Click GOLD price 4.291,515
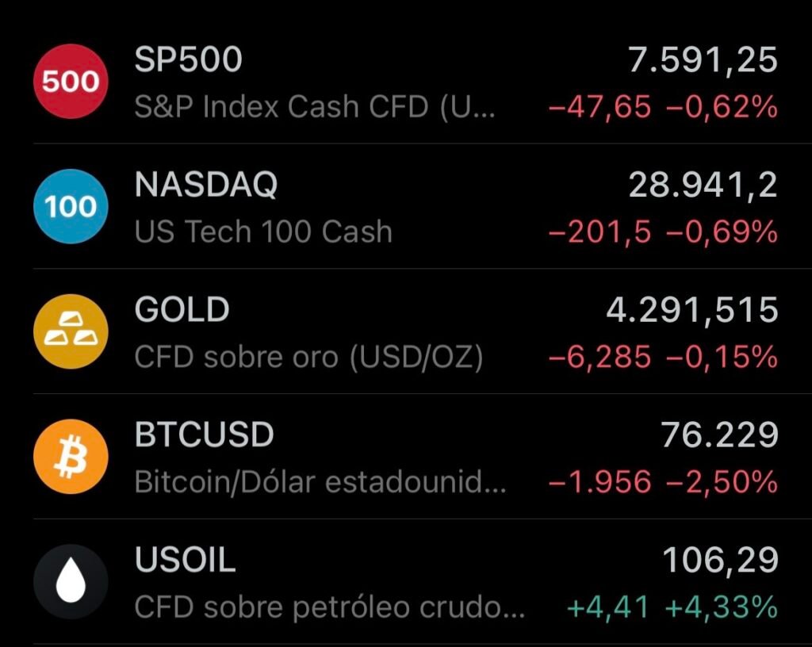Image resolution: width=812 pixels, height=647 pixels. click(692, 310)
